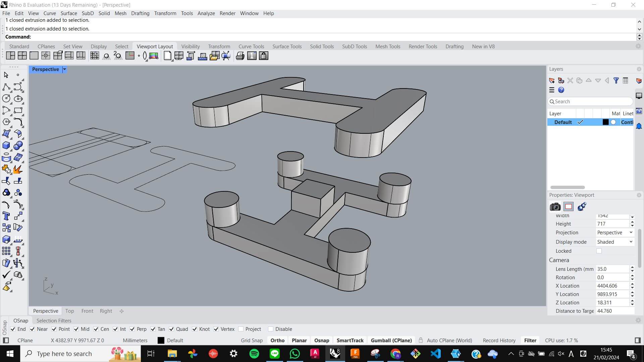Image resolution: width=644 pixels, height=362 pixels.
Task: Select the Rectangle tool in left toolbar
Action: tap(18, 110)
